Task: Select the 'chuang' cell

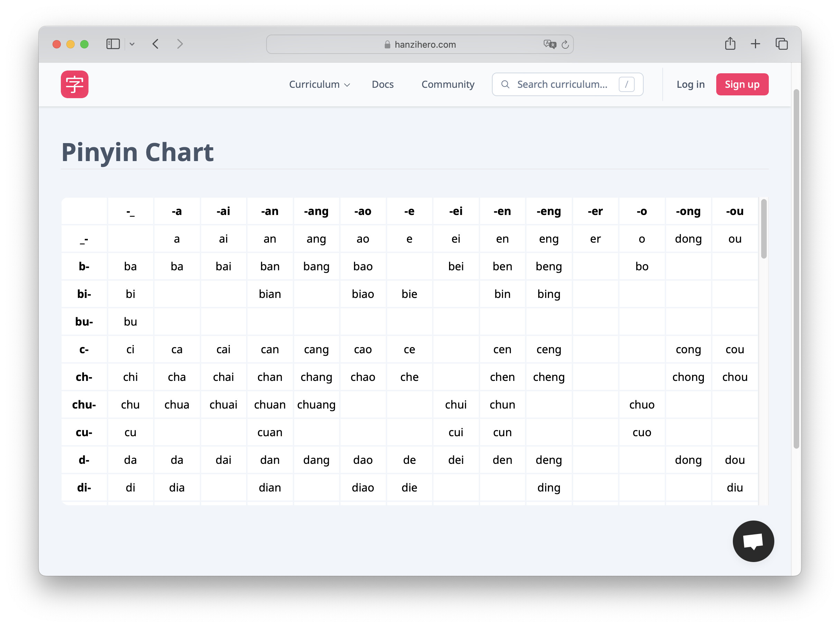Action: click(x=316, y=405)
